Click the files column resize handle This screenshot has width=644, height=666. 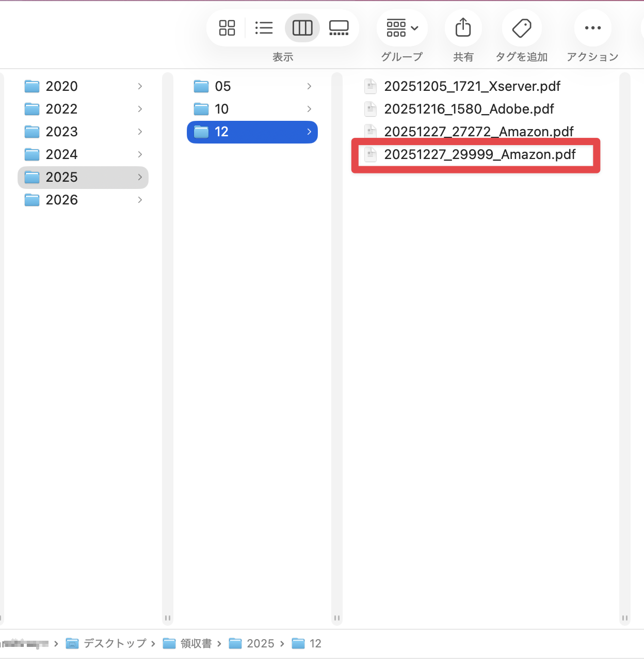[x=625, y=618]
